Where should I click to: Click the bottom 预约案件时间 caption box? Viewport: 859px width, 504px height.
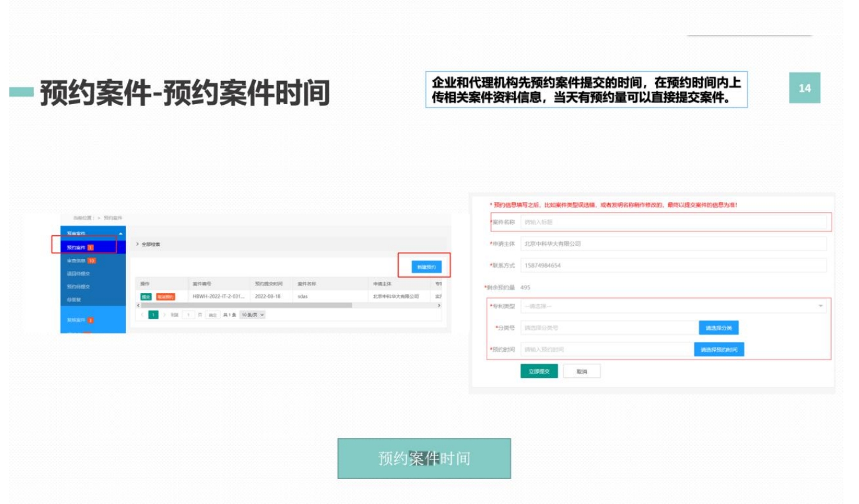click(424, 458)
